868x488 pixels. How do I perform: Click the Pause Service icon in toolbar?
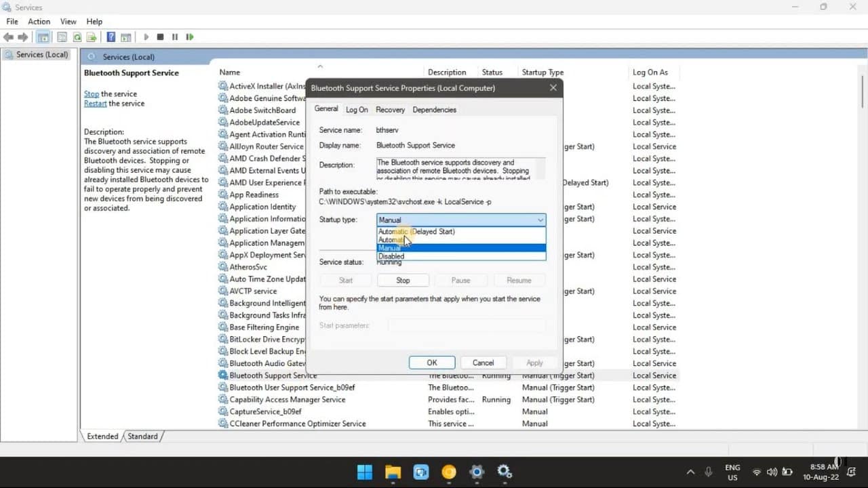pos(174,37)
